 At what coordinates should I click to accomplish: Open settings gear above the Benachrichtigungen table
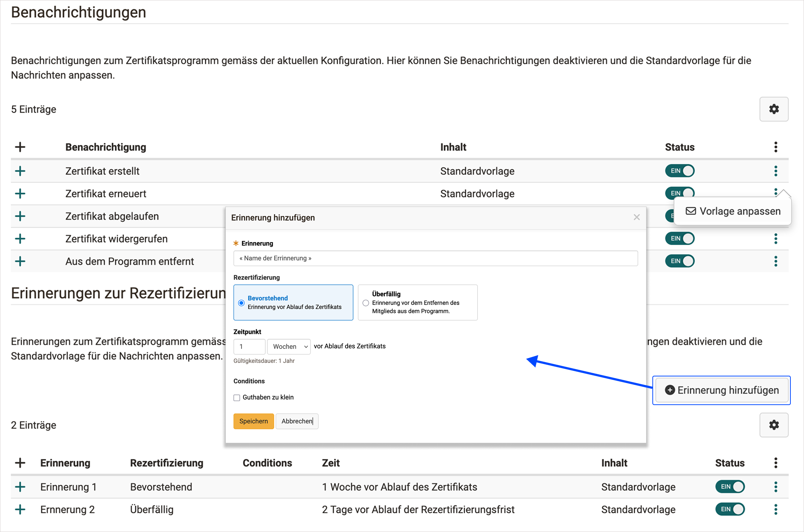774,109
